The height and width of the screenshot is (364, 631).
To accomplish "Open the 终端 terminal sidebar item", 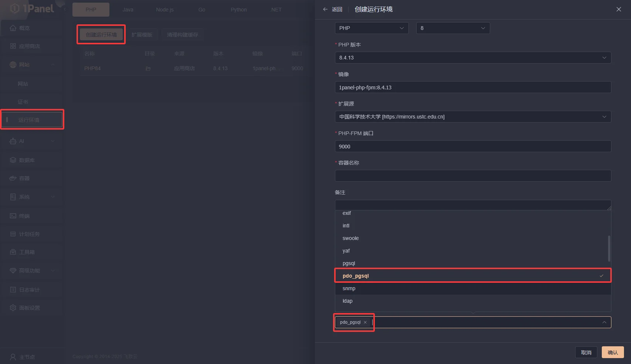I will pyautogui.click(x=24, y=216).
